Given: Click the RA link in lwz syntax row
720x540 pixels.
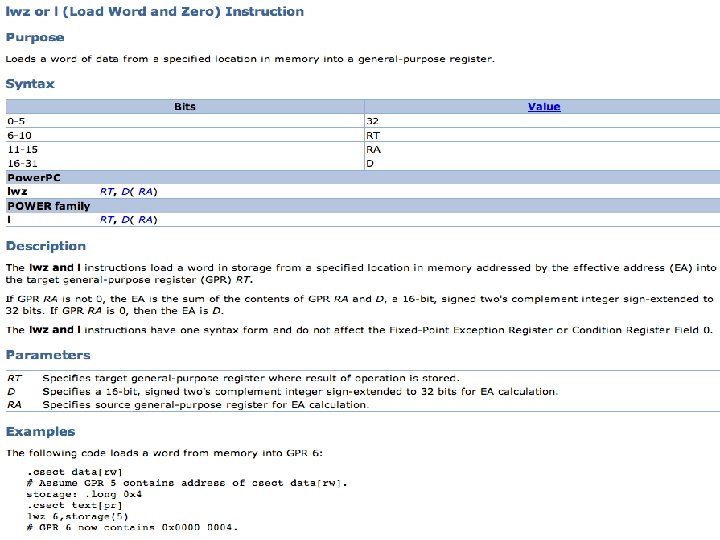Looking at the screenshot, I should (x=145, y=191).
